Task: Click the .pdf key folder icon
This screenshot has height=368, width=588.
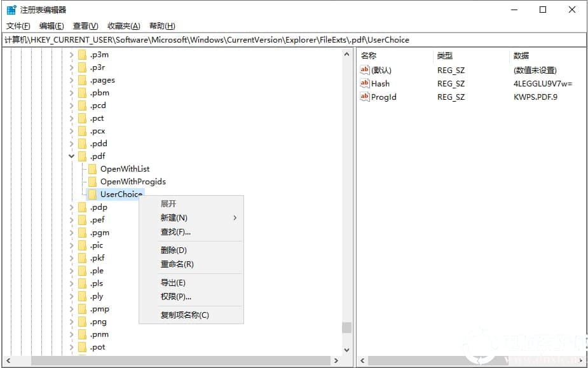Action: pyautogui.click(x=83, y=156)
